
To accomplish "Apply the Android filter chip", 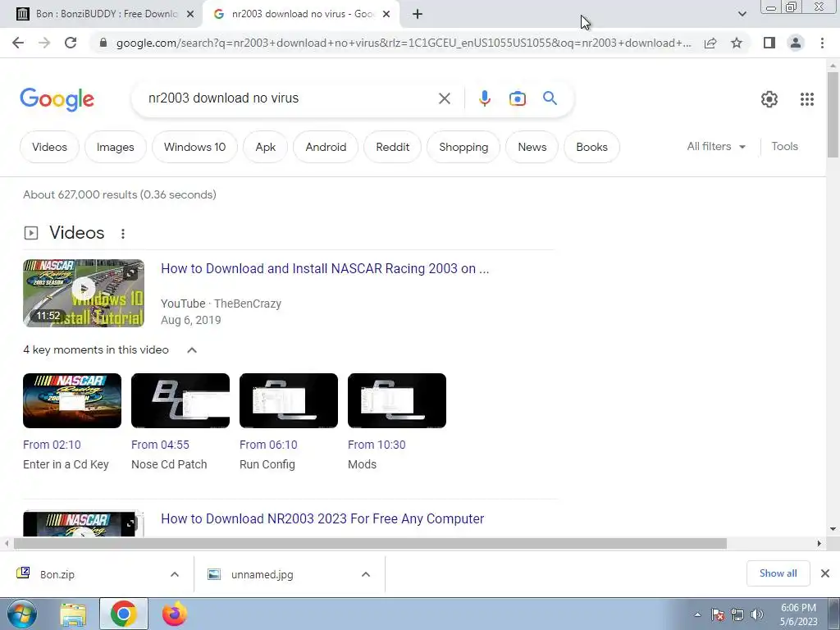I will coord(326,147).
